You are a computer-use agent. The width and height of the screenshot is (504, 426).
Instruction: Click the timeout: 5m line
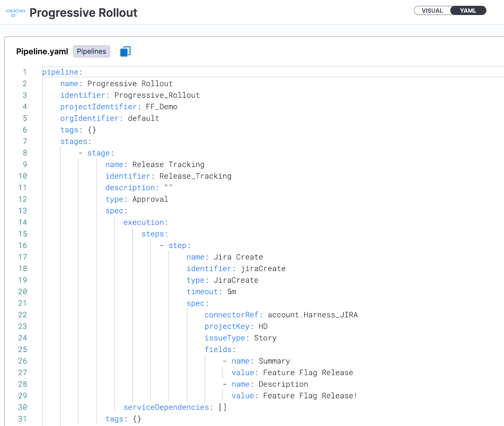[x=211, y=291]
